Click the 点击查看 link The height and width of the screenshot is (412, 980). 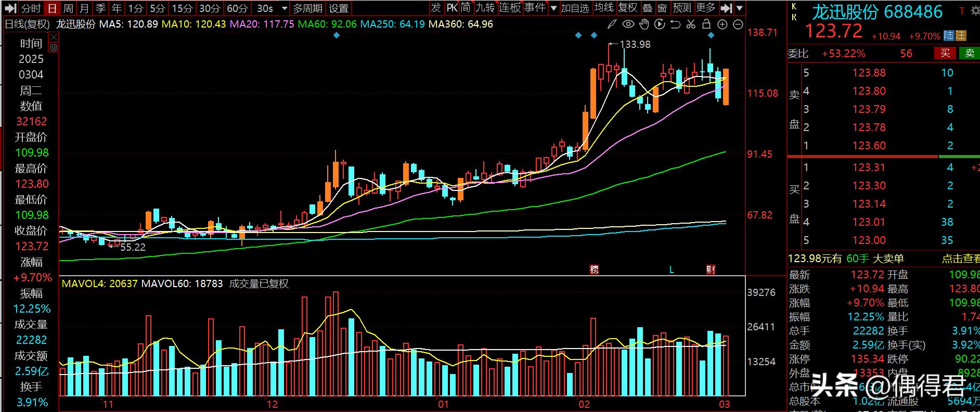pyautogui.click(x=961, y=259)
